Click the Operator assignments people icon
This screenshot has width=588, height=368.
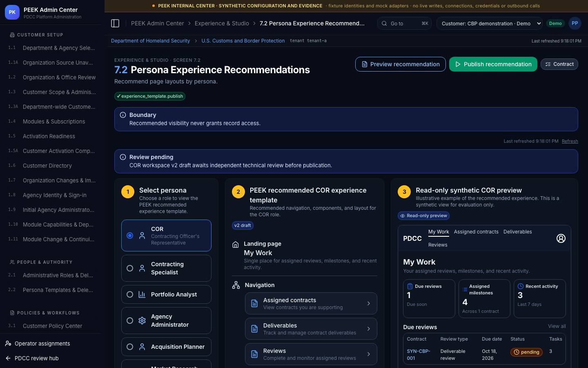[x=8, y=343]
